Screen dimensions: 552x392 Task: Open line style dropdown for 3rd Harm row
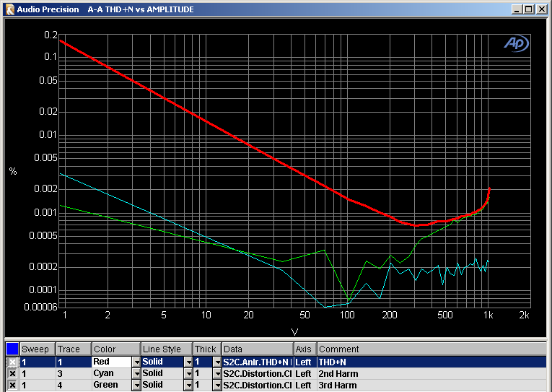point(189,386)
